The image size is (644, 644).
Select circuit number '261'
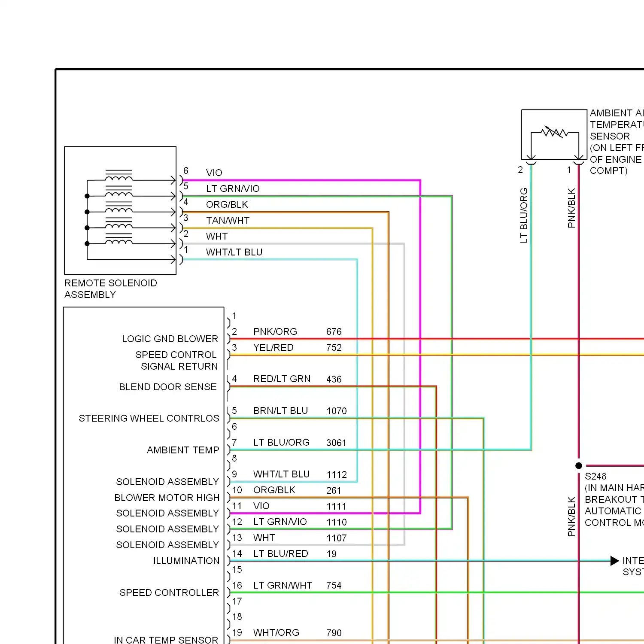coord(334,490)
